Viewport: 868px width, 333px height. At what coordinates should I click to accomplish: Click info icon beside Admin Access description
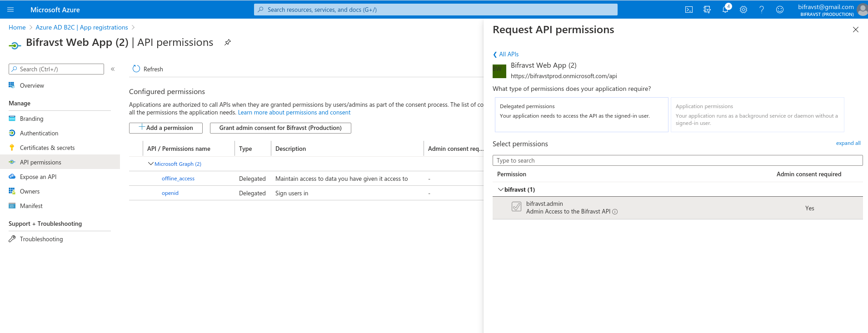[x=615, y=212]
